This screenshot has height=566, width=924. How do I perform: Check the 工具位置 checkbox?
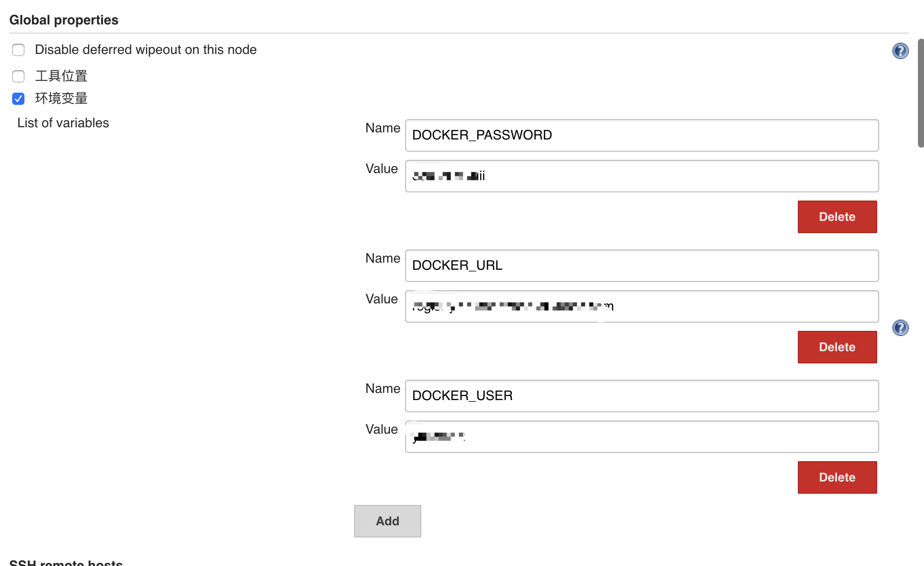point(18,76)
